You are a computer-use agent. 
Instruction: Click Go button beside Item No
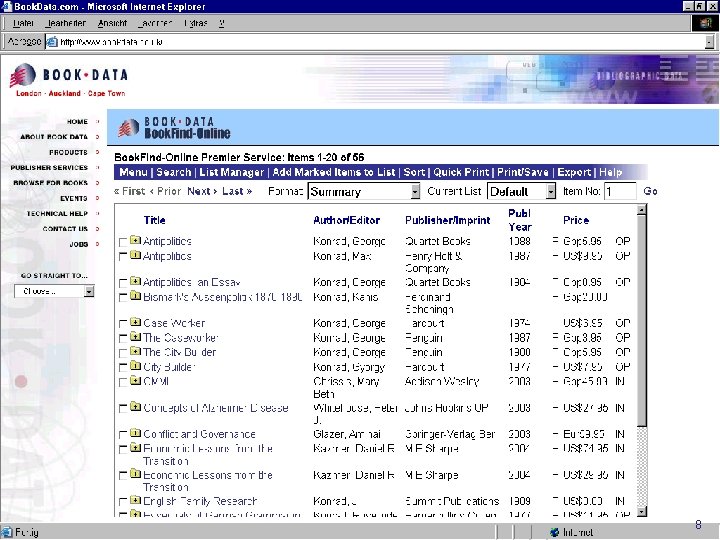(650, 191)
